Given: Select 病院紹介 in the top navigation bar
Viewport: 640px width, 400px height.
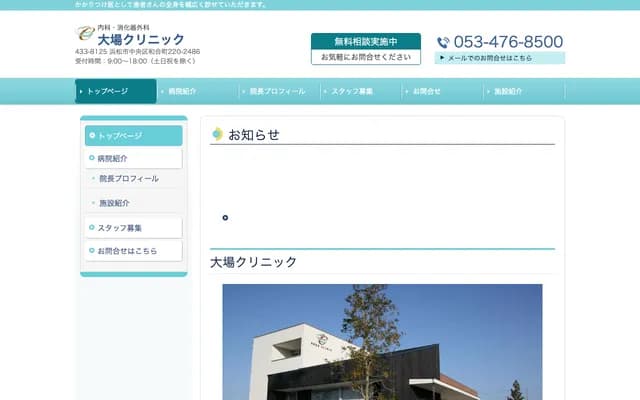Looking at the screenshot, I should [x=197, y=91].
